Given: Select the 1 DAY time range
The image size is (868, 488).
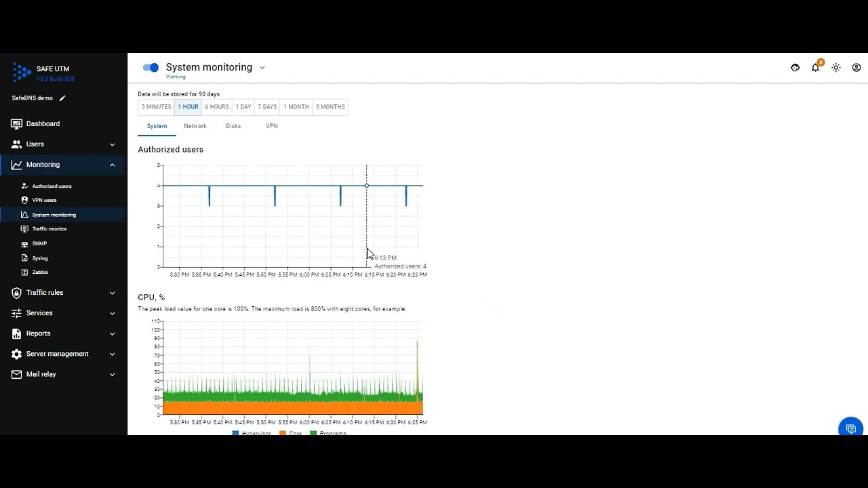Looking at the screenshot, I should coord(243,107).
